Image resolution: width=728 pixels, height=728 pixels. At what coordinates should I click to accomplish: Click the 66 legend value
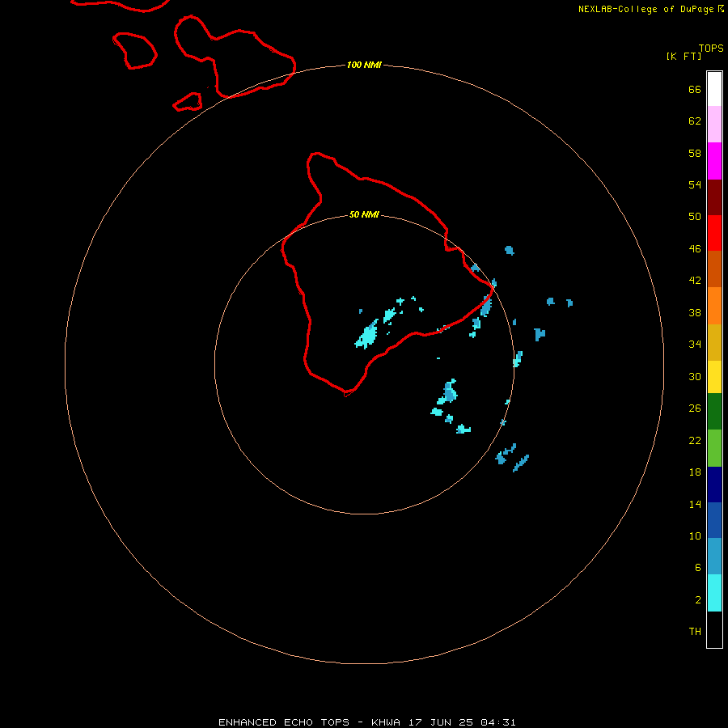[695, 89]
